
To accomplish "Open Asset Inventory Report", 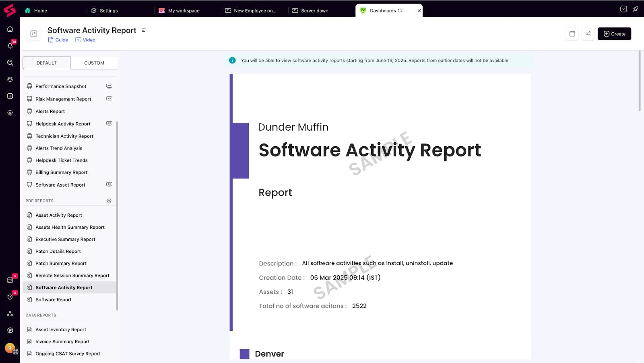I will point(61,330).
